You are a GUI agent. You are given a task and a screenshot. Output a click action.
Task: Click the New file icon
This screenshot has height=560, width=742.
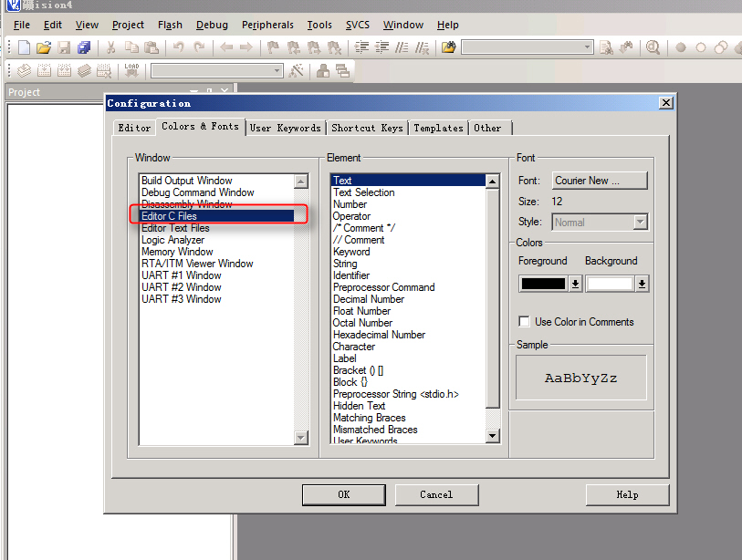pyautogui.click(x=24, y=47)
